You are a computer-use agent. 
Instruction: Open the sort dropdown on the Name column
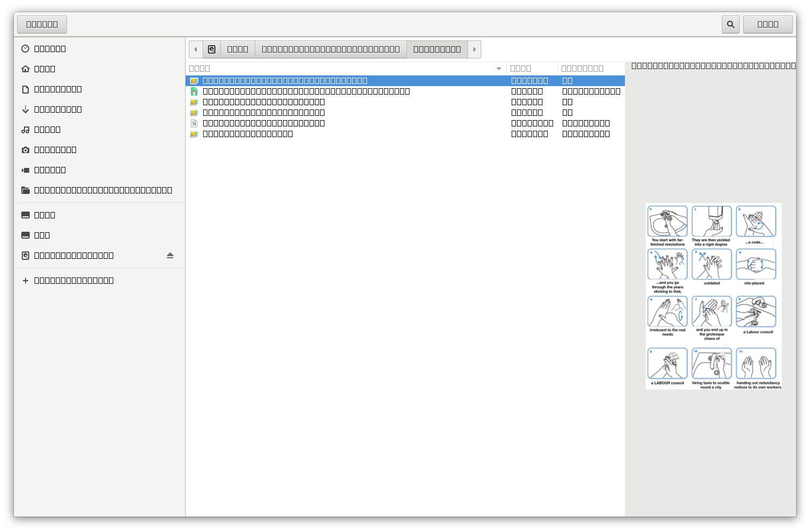point(498,69)
